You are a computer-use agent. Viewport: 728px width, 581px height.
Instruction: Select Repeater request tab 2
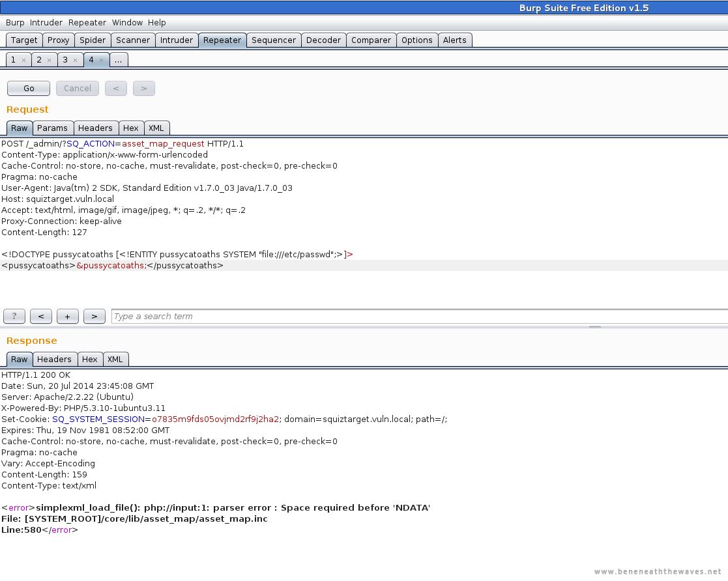point(39,60)
